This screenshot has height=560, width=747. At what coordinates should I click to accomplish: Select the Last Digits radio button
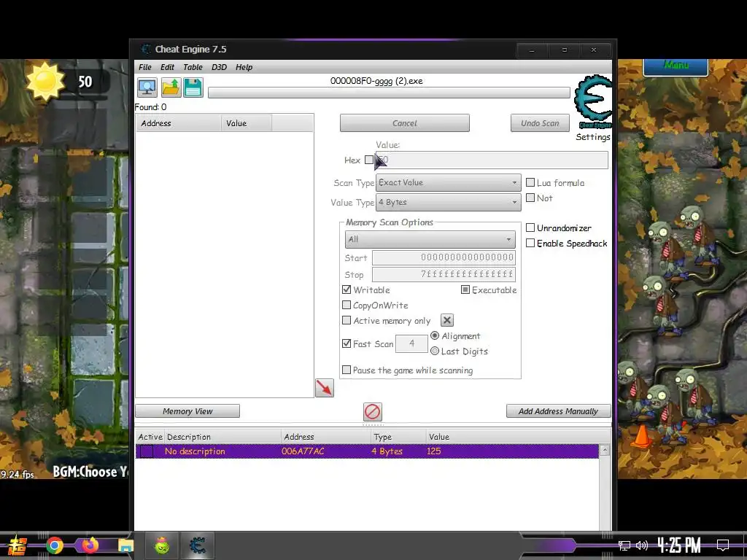[435, 351]
